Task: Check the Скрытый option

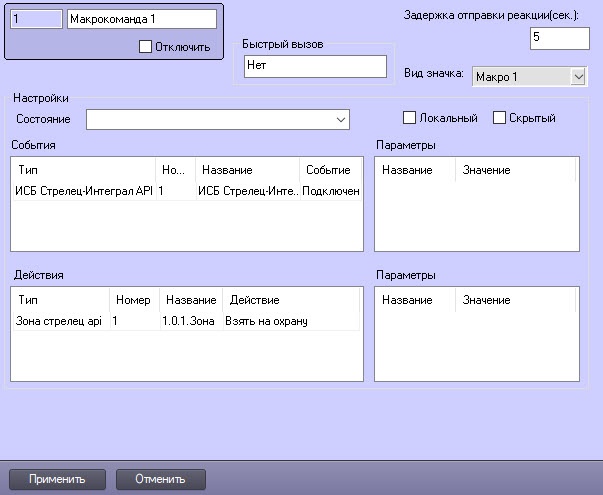Action: (x=499, y=118)
